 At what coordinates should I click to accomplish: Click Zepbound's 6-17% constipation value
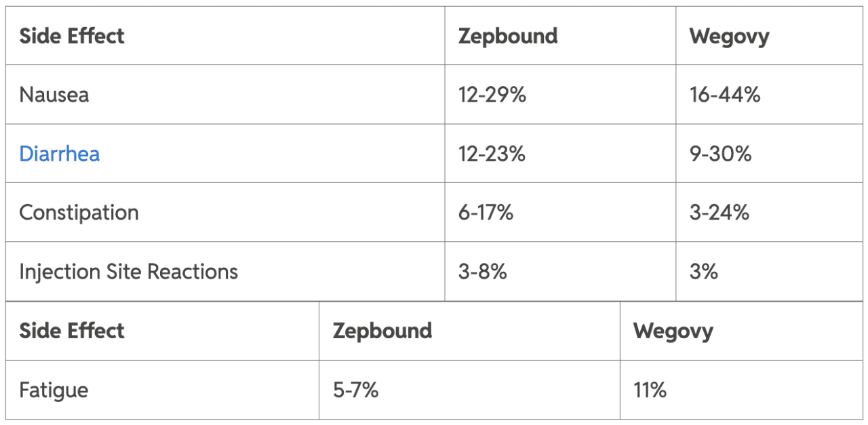click(x=486, y=213)
